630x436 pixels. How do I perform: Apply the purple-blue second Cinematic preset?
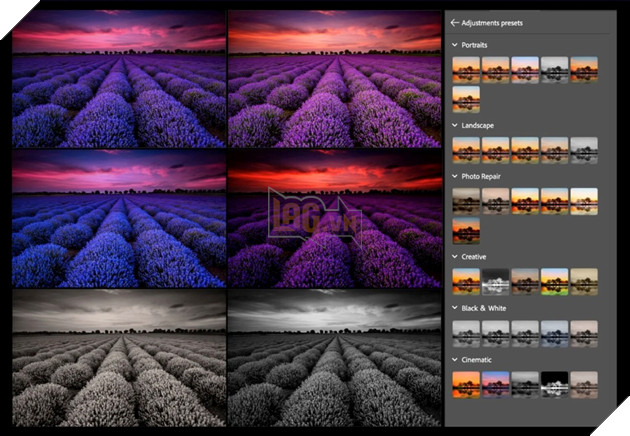[495, 385]
